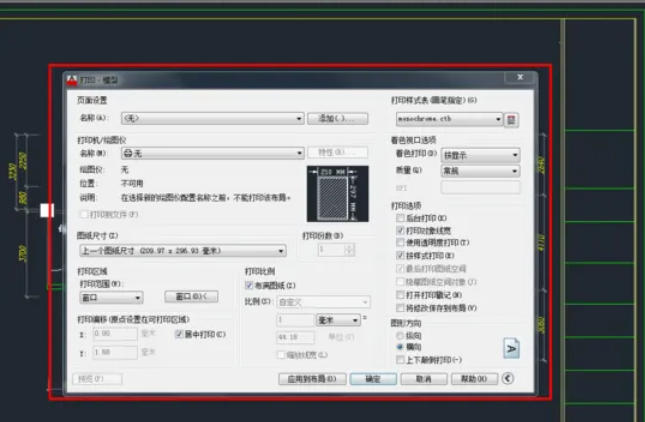This screenshot has height=422, width=645.
Task: Toggle 隐藏图纸空间对象(J) checkbox
Action: pos(400,282)
